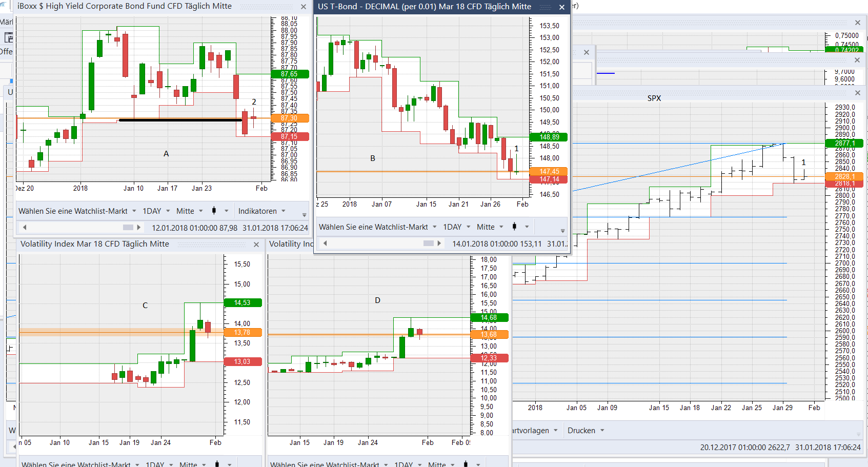Close the Volatility Index Mar 18 chart
This screenshot has width=868, height=467.
tap(256, 245)
